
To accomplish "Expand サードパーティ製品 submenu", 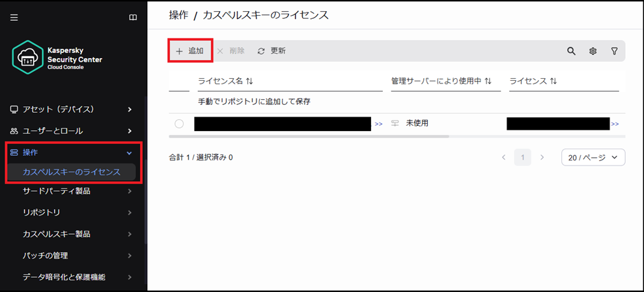I will tap(130, 191).
